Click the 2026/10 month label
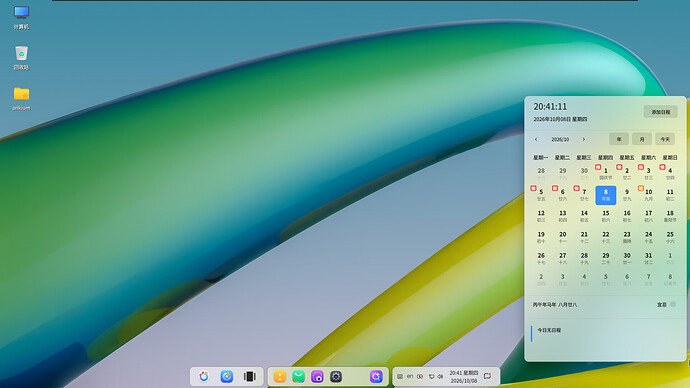 [x=560, y=139]
